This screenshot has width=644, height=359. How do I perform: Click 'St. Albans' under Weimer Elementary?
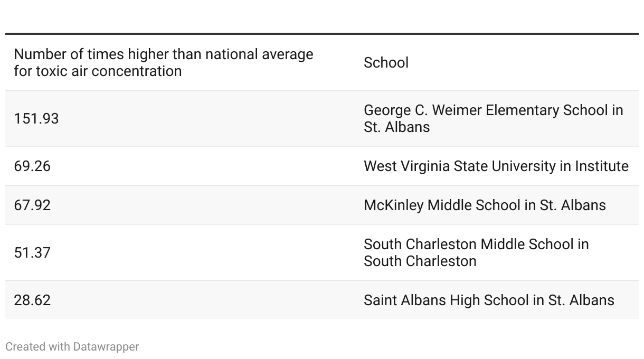pyautogui.click(x=397, y=127)
